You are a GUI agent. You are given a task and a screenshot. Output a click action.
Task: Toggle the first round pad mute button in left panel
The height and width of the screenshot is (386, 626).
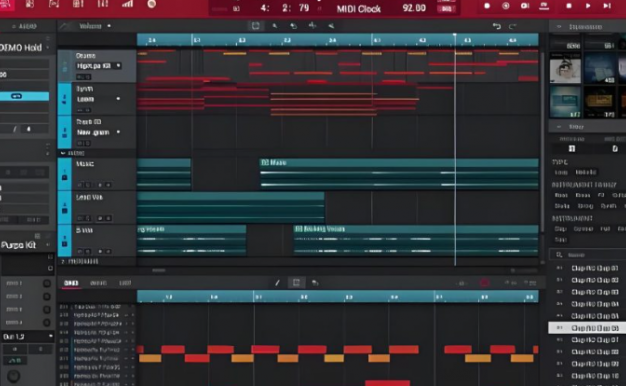[x=47, y=283]
